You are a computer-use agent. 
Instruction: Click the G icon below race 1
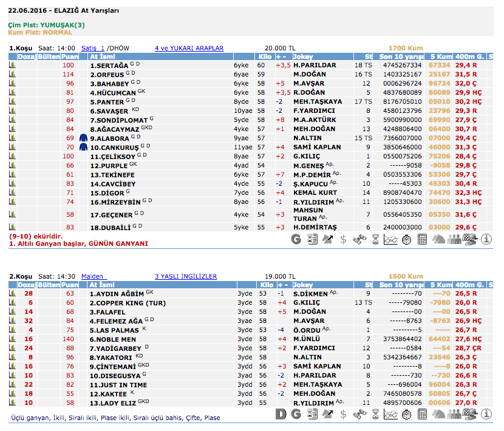(296, 240)
